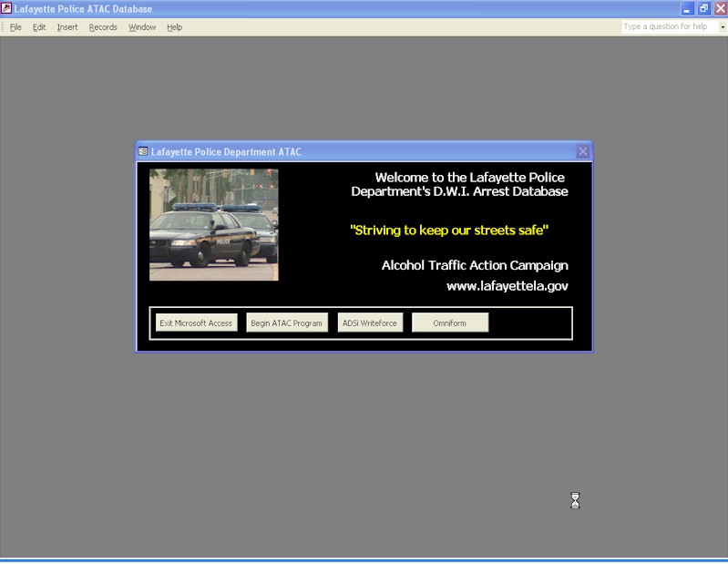The width and height of the screenshot is (728, 564).
Task: Minimize the Lafayette Police ATAC Database window
Action: (687, 9)
